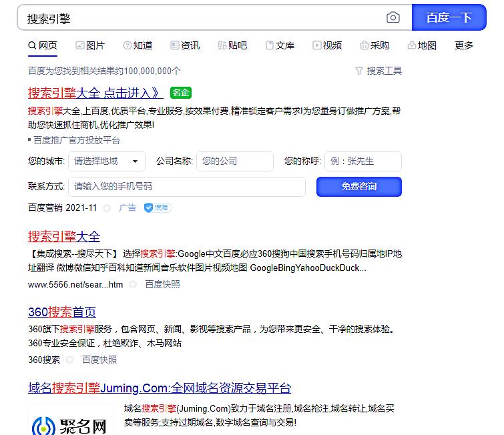504x435 pixels.
Task: Select the 网页 tab
Action: click(43, 45)
